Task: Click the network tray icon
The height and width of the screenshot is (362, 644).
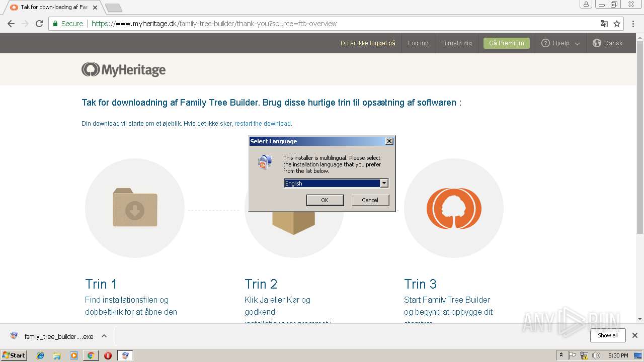Action: tap(584, 355)
